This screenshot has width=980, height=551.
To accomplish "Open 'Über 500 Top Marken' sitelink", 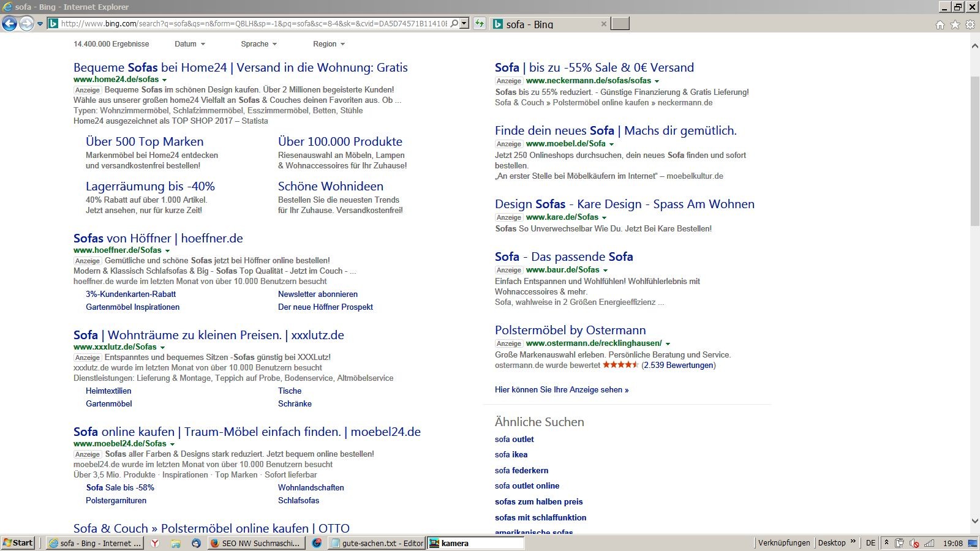I will click(x=145, y=141).
